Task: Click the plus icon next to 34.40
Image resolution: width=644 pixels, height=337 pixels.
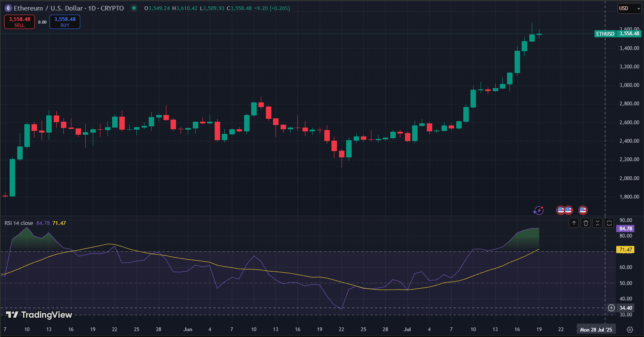Action: coord(611,308)
